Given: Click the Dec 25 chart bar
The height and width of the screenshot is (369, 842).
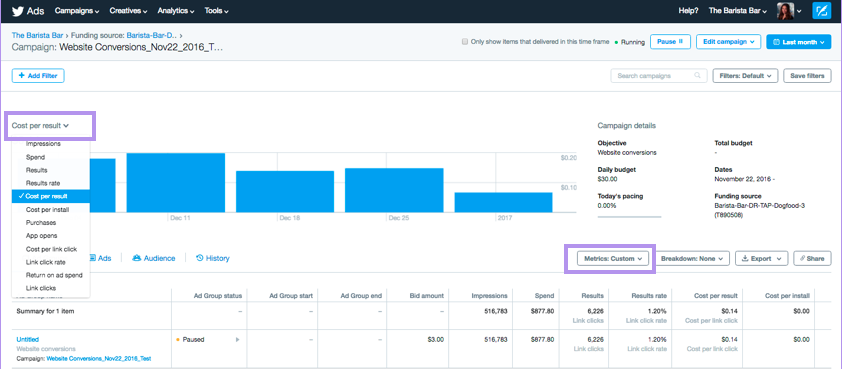Looking at the screenshot, I should [x=394, y=190].
